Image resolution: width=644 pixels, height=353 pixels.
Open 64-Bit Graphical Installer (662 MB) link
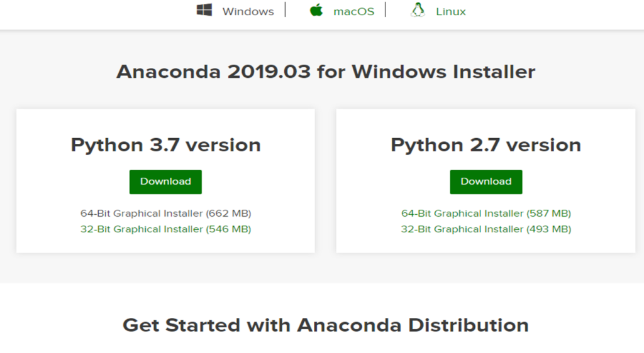(165, 213)
